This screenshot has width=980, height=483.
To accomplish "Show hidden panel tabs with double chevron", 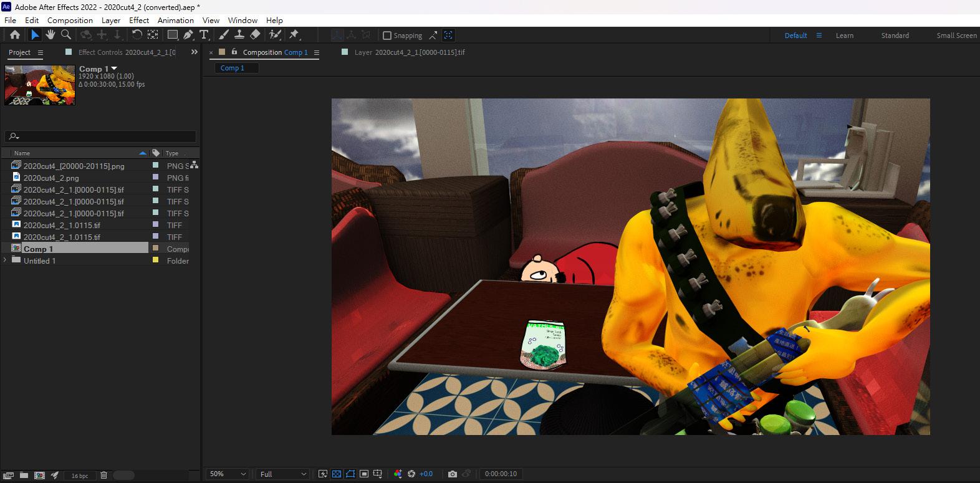I will 194,52.
